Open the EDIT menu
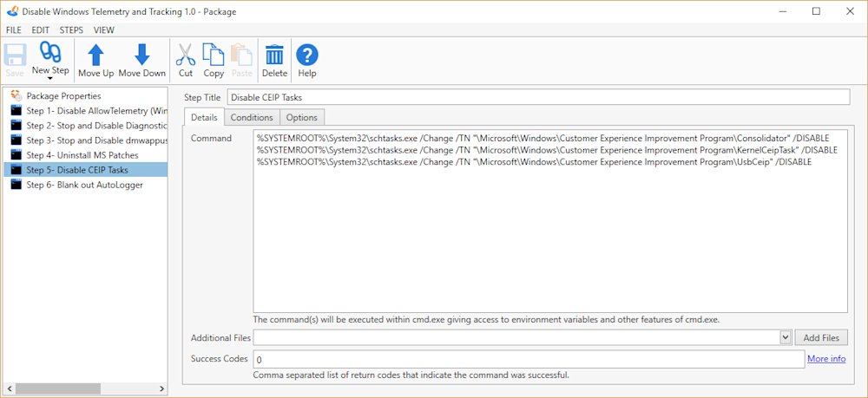Screen dimensions: 868x398 (x=41, y=30)
